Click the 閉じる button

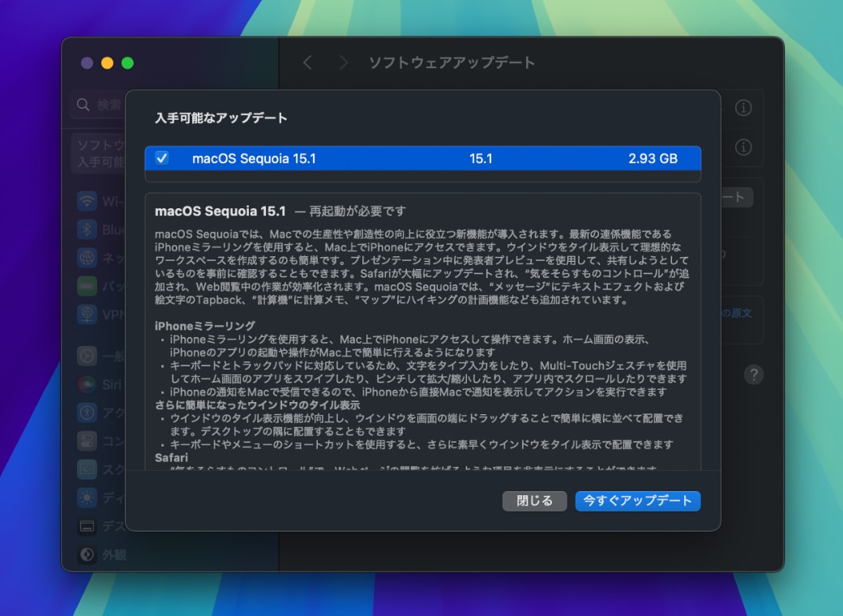[534, 501]
